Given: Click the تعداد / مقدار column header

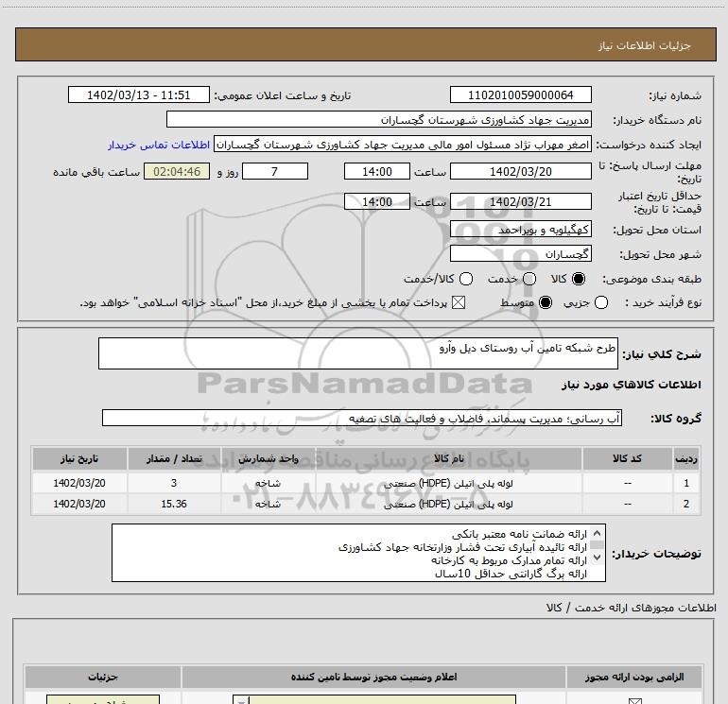Looking at the screenshot, I should tap(174, 458).
